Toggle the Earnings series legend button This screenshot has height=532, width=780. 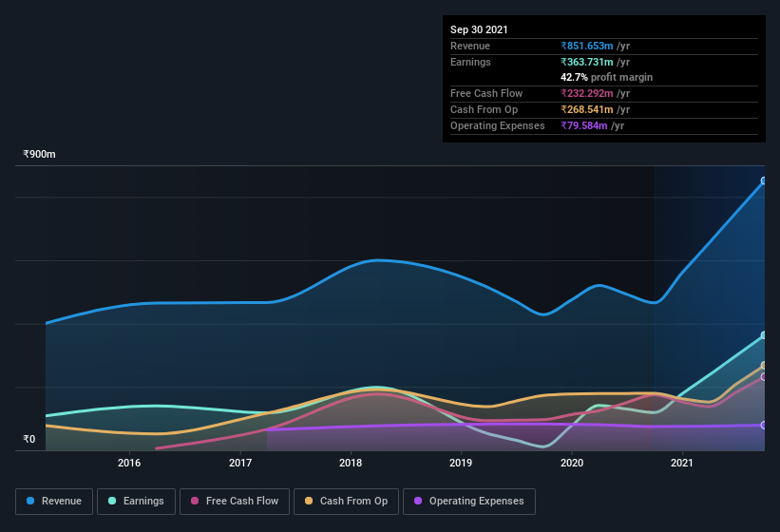[136, 502]
